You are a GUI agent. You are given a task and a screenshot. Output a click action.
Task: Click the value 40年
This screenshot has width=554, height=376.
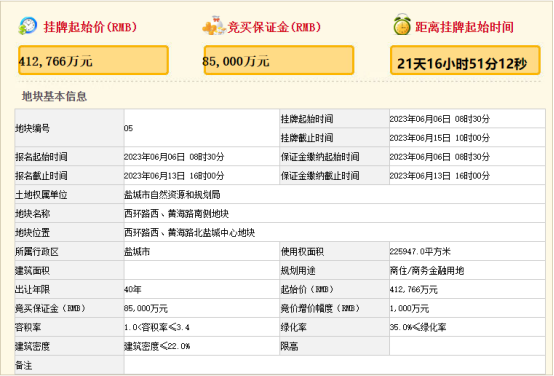coord(133,290)
